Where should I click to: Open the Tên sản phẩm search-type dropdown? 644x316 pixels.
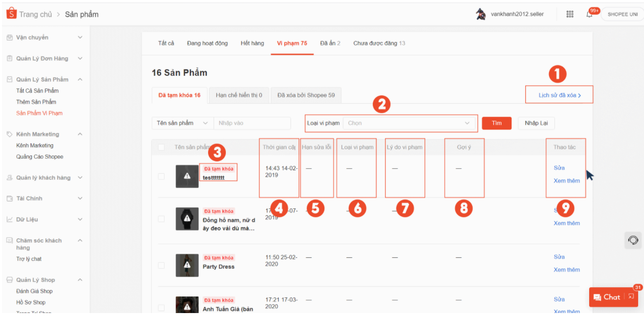(x=182, y=123)
